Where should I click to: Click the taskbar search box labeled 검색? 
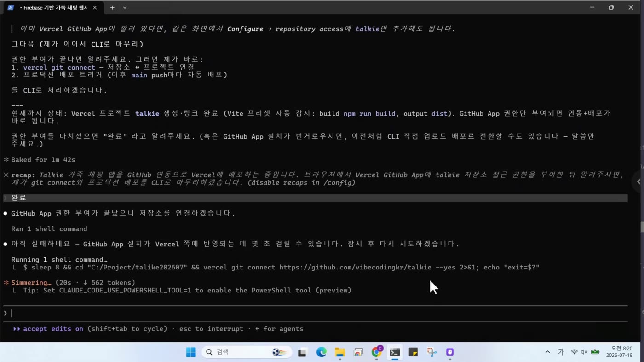pyautogui.click(x=247, y=352)
